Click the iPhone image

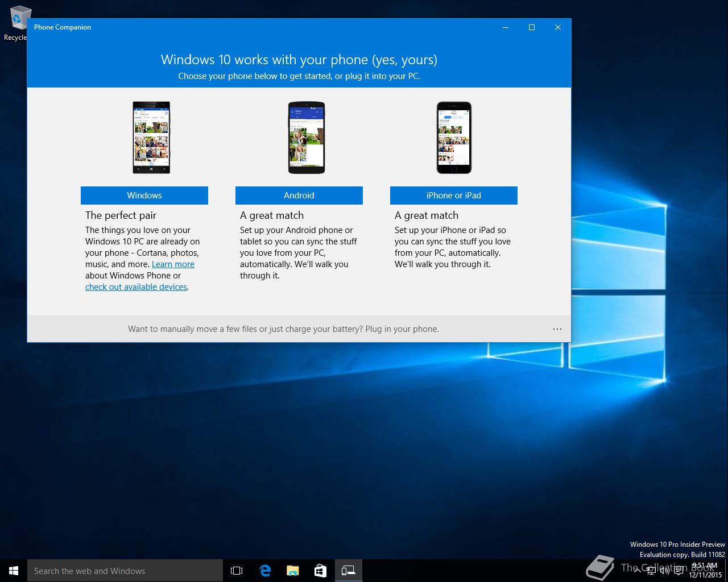click(x=454, y=138)
